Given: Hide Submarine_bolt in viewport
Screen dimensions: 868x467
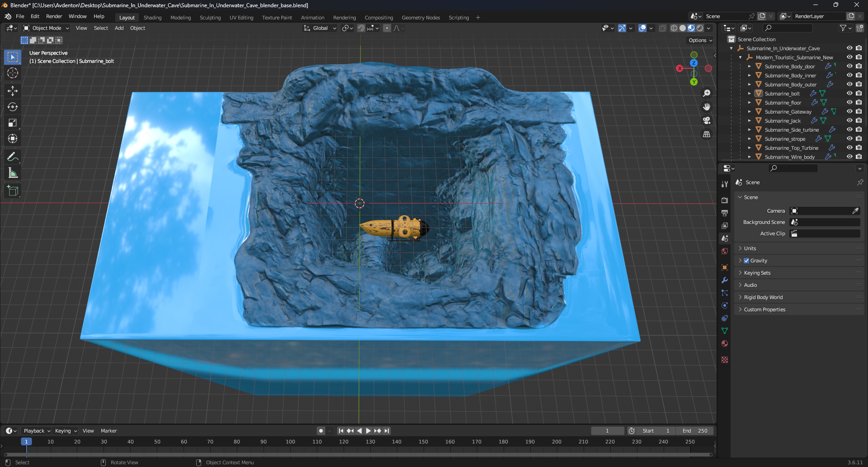Looking at the screenshot, I should pyautogui.click(x=849, y=93).
